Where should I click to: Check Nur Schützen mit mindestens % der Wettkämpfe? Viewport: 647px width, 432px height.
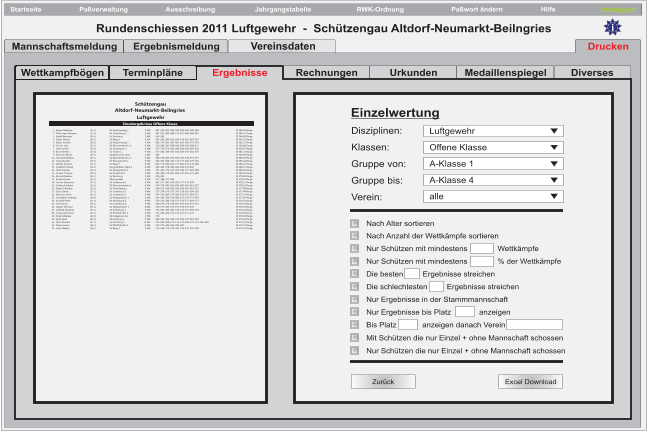coord(354,261)
